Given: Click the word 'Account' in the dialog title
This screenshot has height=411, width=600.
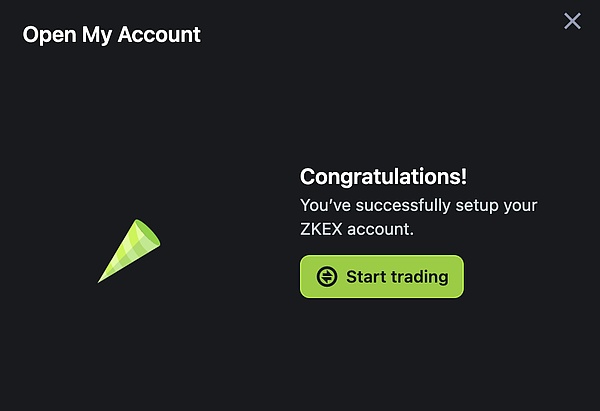Looking at the screenshot, I should pos(159,34).
